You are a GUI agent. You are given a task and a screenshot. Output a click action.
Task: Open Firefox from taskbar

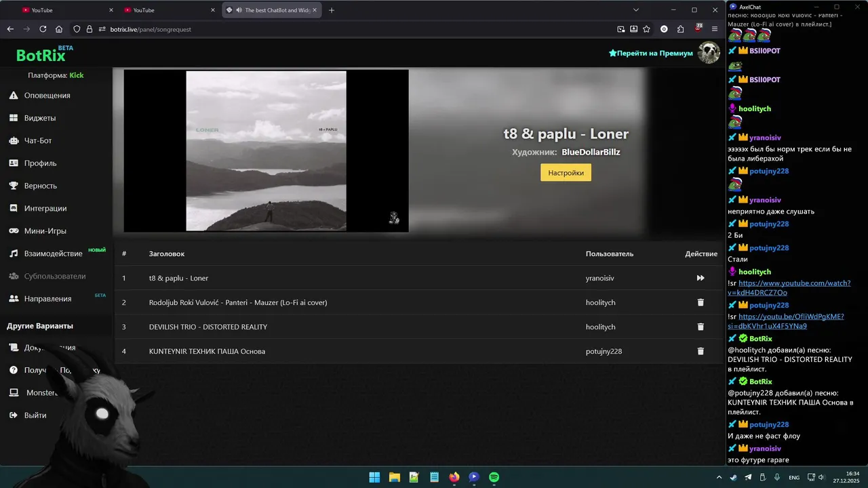point(454,477)
